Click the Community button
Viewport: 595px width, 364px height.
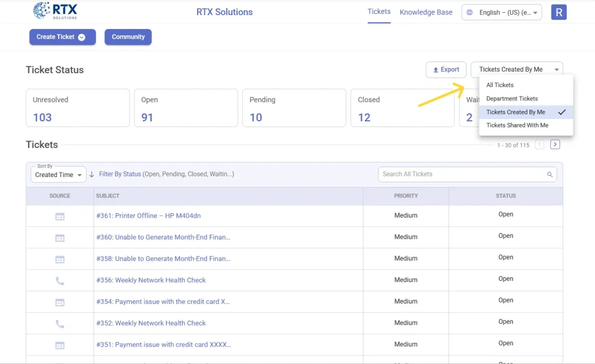click(x=128, y=37)
